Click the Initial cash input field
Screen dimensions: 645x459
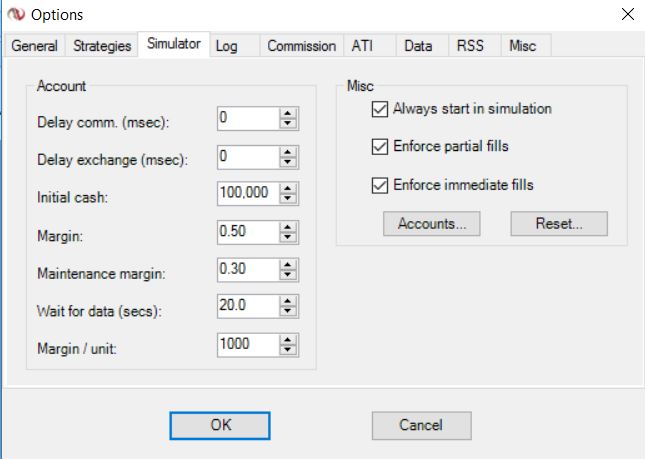point(246,194)
